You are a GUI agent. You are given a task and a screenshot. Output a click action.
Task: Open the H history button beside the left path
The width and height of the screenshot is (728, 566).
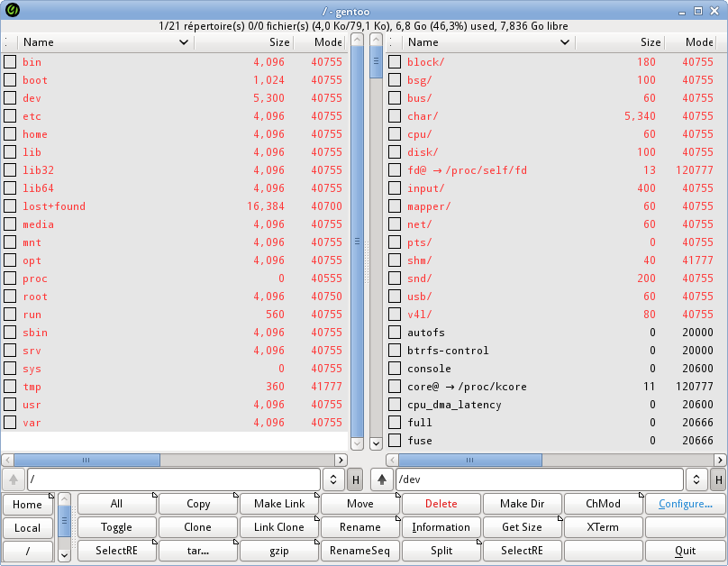coord(353,479)
